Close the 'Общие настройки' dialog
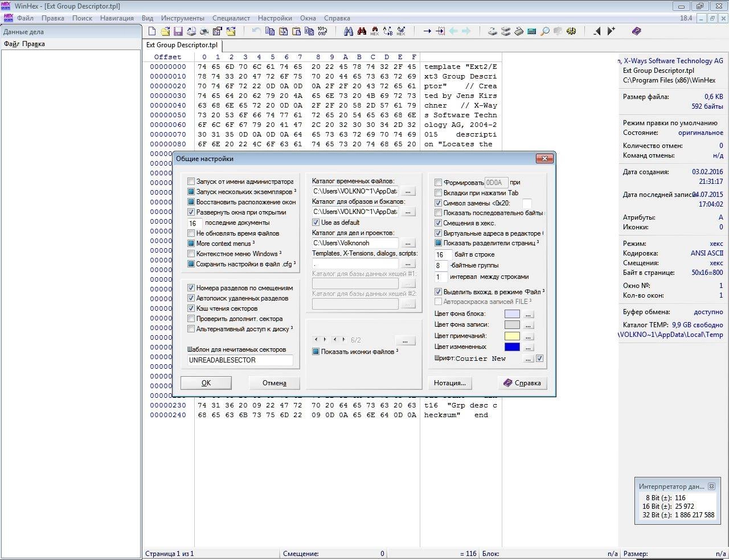The width and height of the screenshot is (729, 560). pos(544,159)
